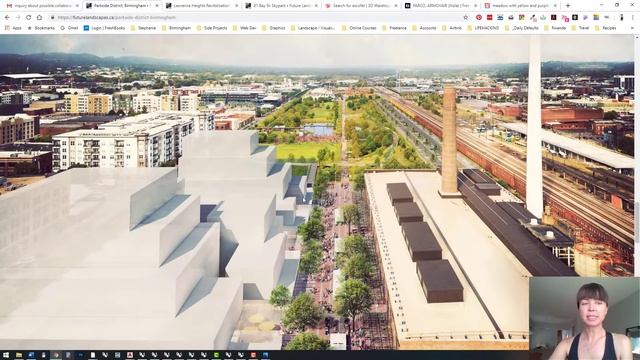Screen dimensions: 640x360
Task: Click the browser forward arrow
Action: click(18, 18)
